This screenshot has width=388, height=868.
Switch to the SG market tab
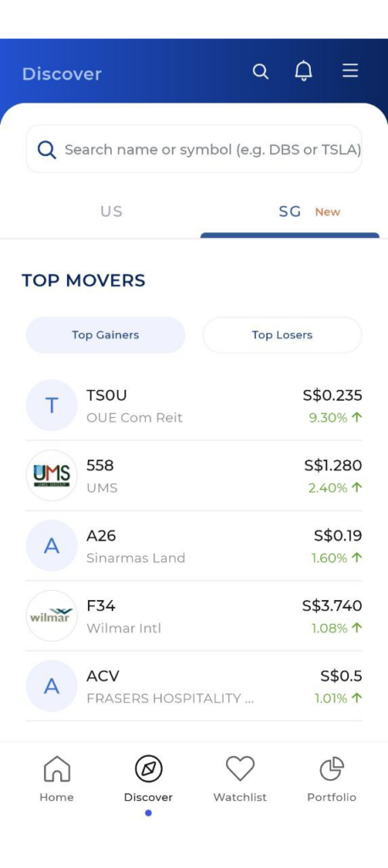coord(290,211)
